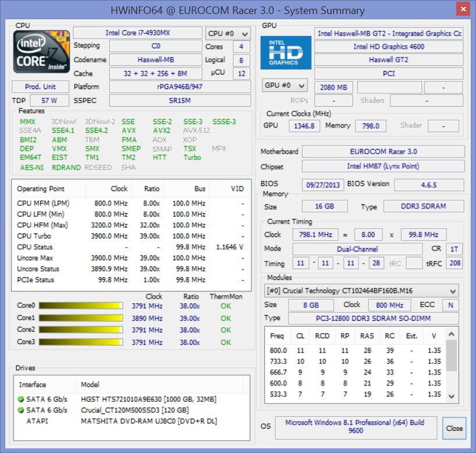Screen dimensions: 476x453
Task: Click the GPU Memory clock field 798.0
Action: [x=371, y=126]
